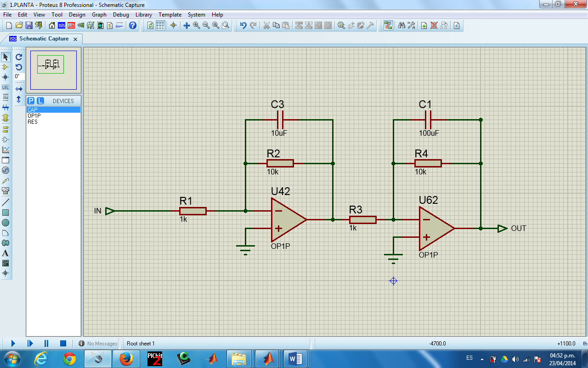Viewport: 588px width, 368px height.
Task: Open the Pick devices P button
Action: pos(31,101)
